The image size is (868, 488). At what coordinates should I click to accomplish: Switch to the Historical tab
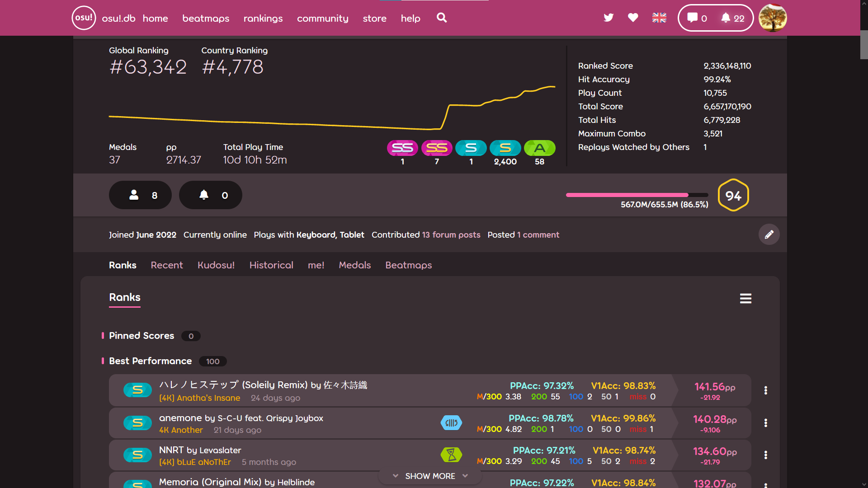tap(271, 265)
